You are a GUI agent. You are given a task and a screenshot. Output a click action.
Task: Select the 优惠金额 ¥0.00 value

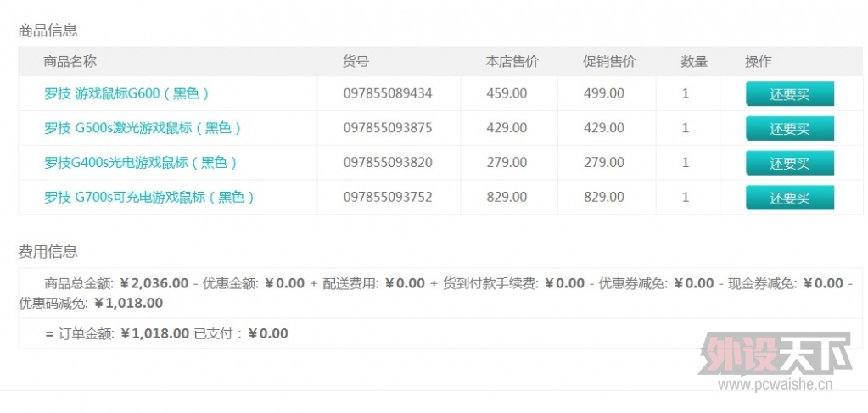[x=284, y=283]
